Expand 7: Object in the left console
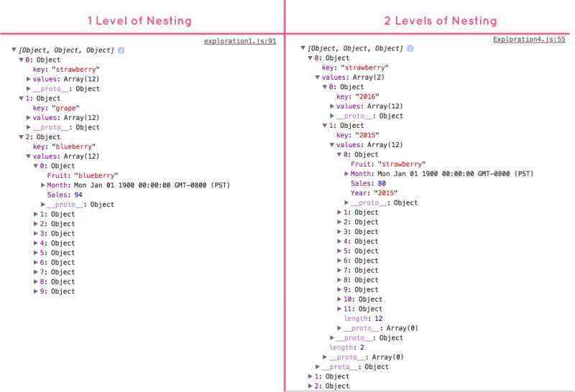This screenshot has width=575, height=392. tap(35, 272)
